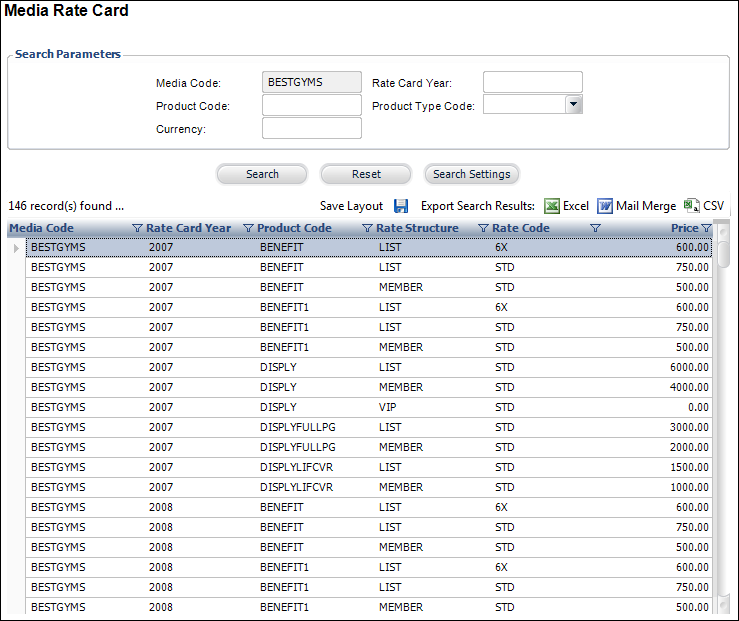Open the Product Code column filter
Screen dimensions: 739x621
[x=367, y=229]
